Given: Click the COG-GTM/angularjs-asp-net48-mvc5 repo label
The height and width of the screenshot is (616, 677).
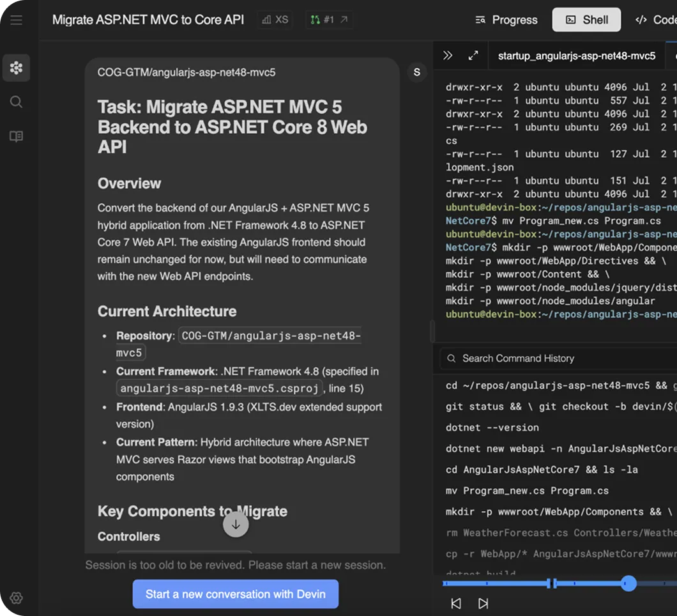Looking at the screenshot, I should [186, 72].
